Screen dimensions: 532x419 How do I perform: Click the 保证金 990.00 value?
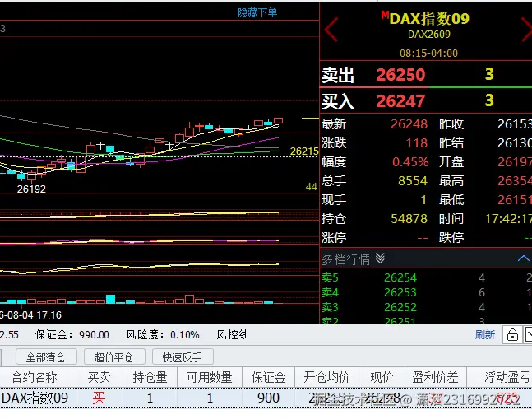[94, 335]
